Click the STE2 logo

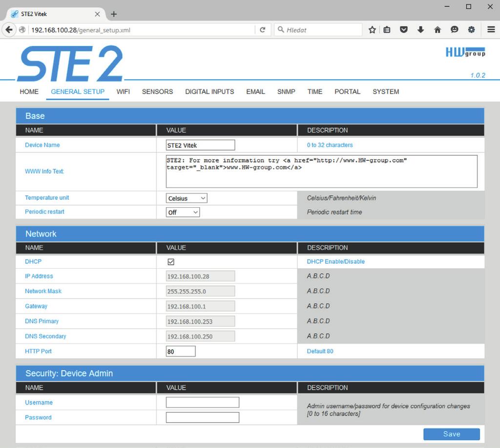70,64
